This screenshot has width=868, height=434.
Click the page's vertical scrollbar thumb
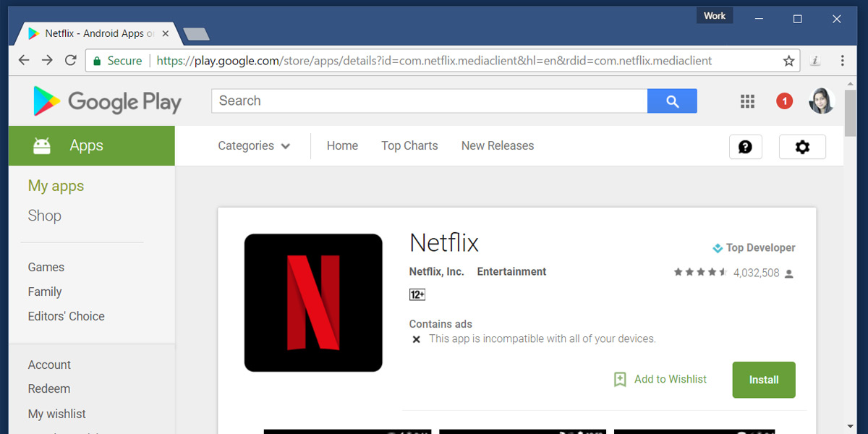850,112
